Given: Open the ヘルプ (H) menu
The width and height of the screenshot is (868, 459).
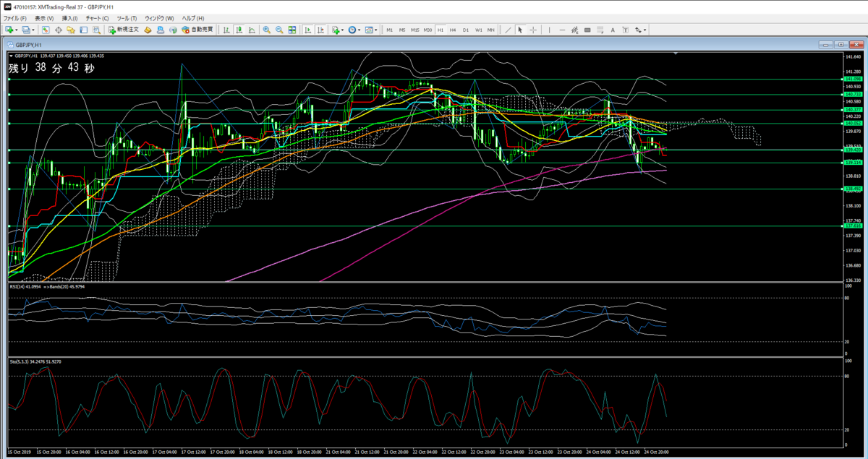Looking at the screenshot, I should 192,17.
